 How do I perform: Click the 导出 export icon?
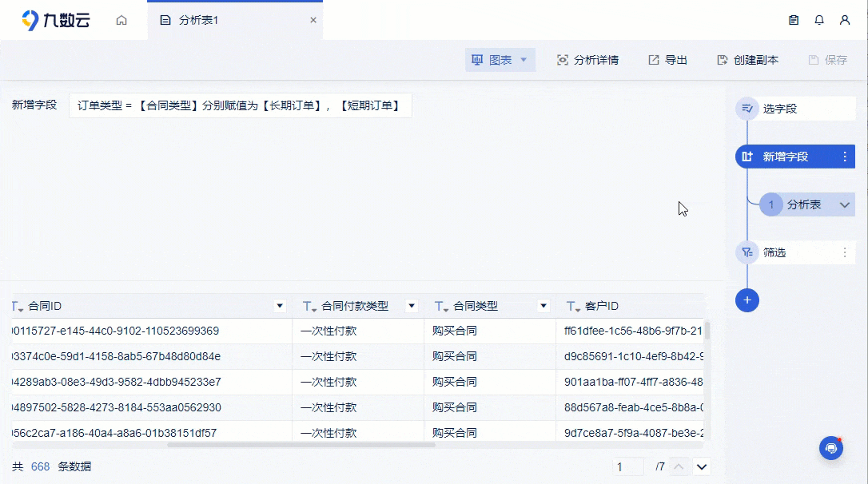click(651, 59)
